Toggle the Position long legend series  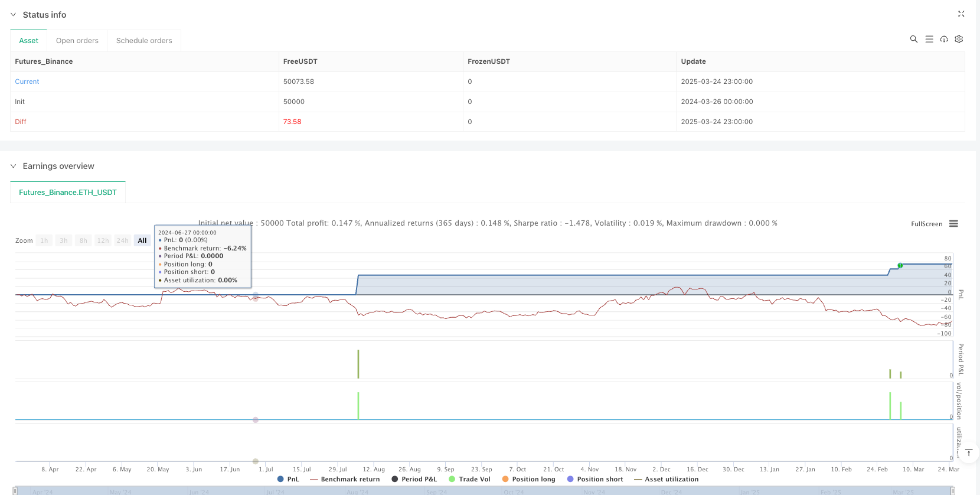528,479
